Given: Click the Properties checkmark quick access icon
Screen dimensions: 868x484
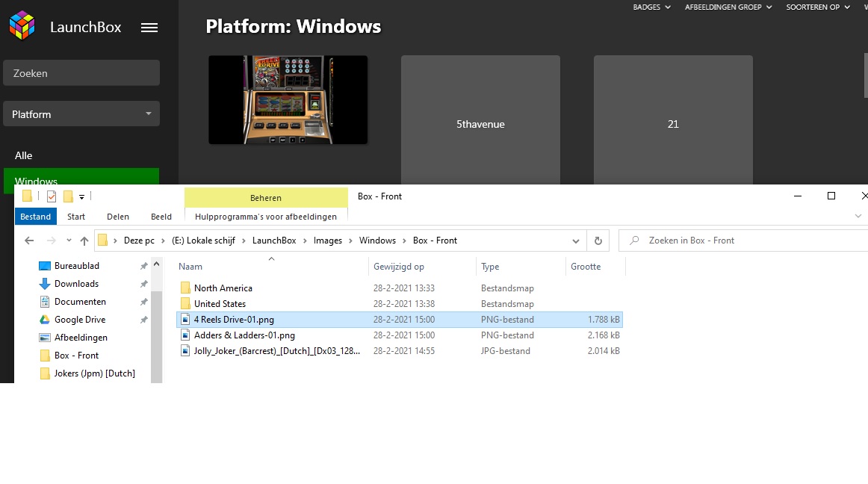Looking at the screenshot, I should click(x=52, y=196).
